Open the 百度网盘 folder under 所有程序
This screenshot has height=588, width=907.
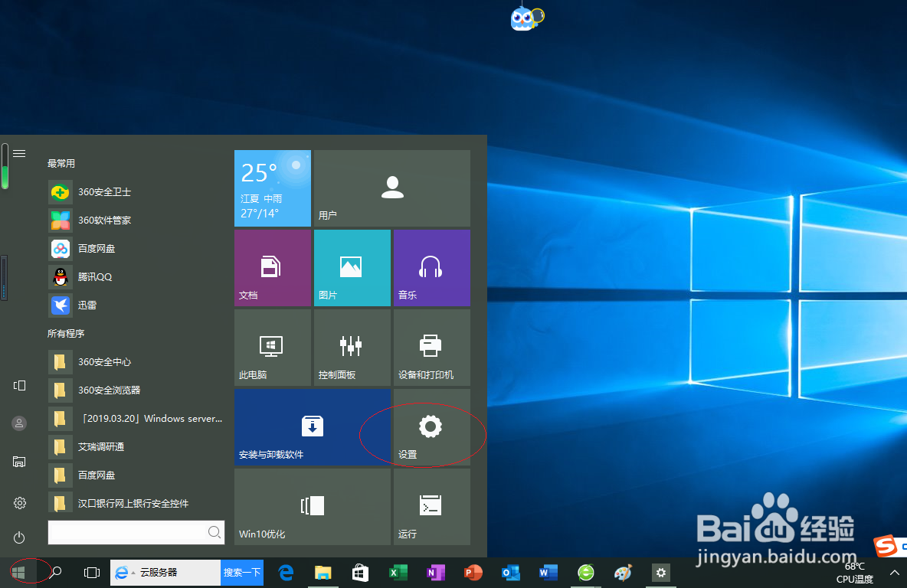coord(96,475)
